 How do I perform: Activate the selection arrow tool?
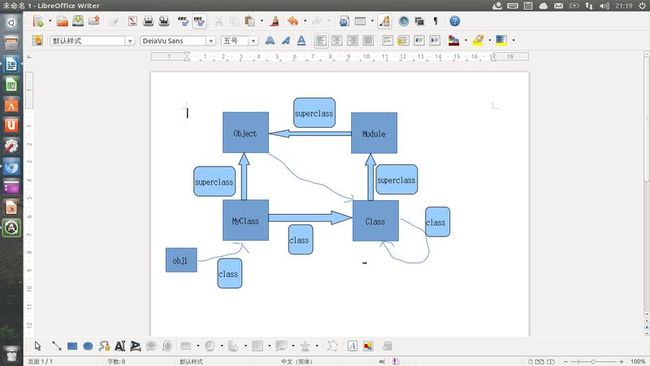(38, 346)
